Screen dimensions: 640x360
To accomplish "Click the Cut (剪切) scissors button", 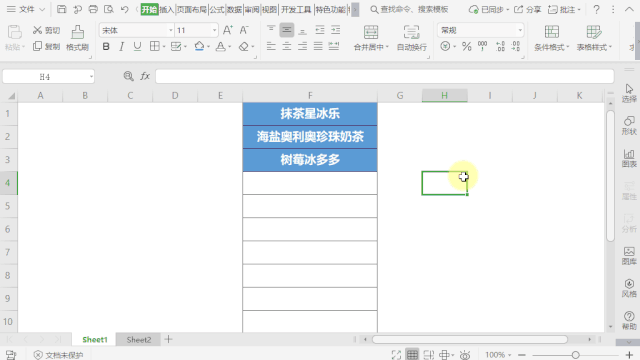I will point(46,30).
